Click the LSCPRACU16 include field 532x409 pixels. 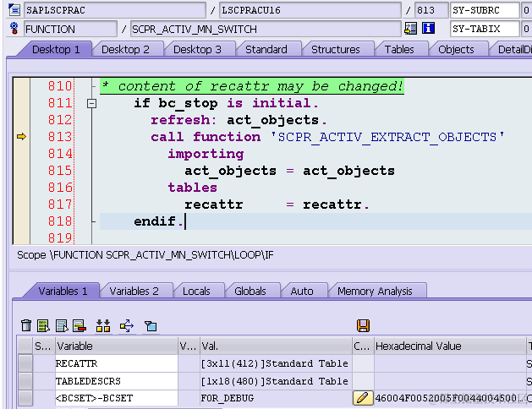[x=310, y=10]
